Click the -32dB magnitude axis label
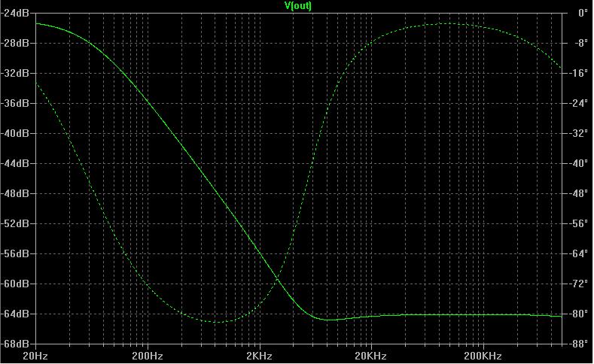This screenshot has height=364, width=594. [15, 73]
